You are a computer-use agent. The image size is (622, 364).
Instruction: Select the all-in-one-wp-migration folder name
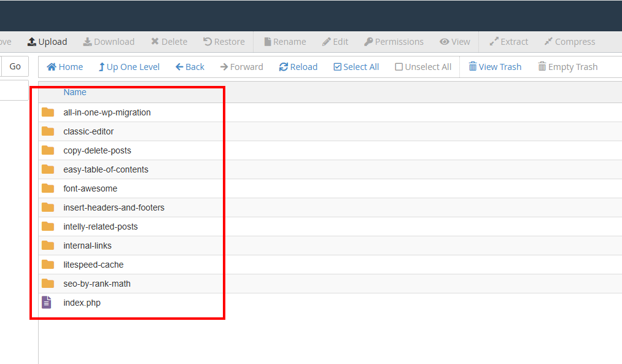[107, 112]
